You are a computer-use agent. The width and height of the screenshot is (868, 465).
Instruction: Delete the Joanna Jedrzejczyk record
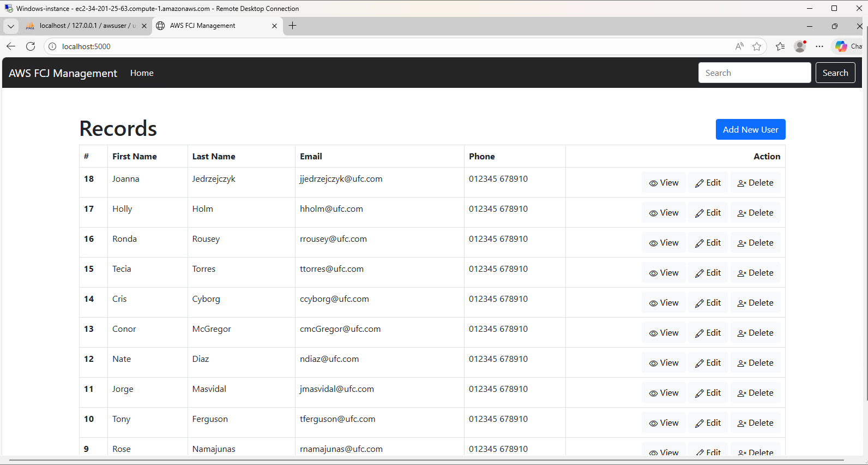click(x=755, y=183)
